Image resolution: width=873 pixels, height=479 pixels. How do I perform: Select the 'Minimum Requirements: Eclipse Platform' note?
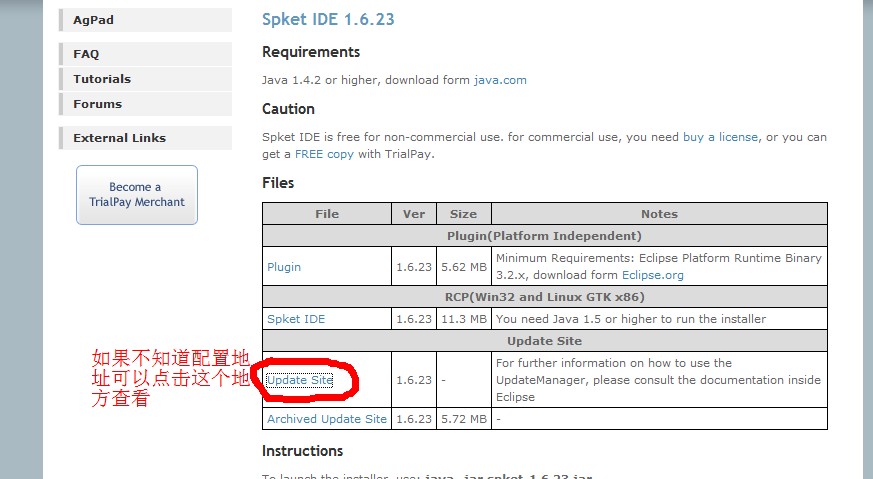(659, 266)
